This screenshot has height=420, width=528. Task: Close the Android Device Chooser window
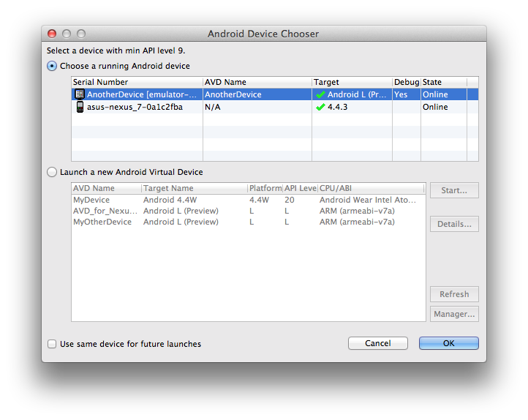(52, 34)
